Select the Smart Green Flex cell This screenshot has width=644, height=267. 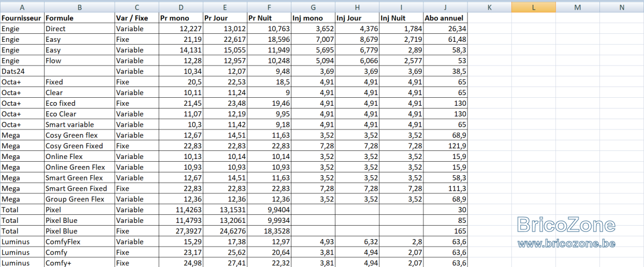click(79, 178)
